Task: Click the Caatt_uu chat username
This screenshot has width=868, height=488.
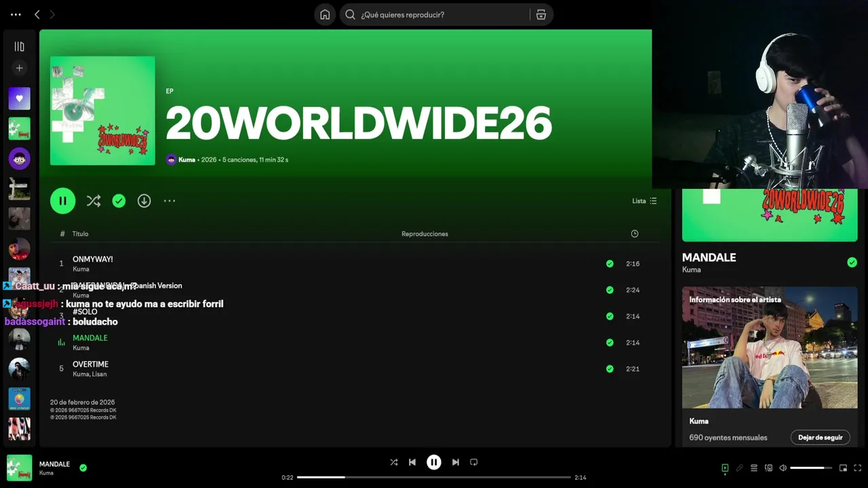Action: pyautogui.click(x=35, y=286)
